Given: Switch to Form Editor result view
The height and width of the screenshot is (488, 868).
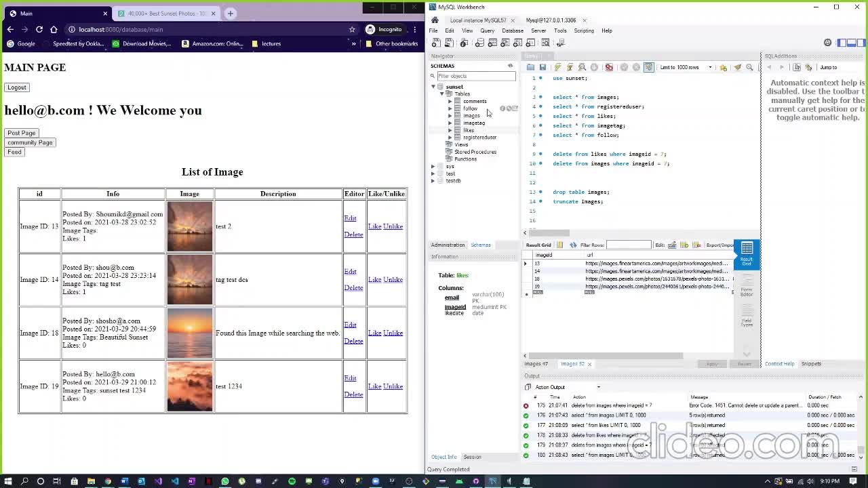Looking at the screenshot, I should click(747, 285).
